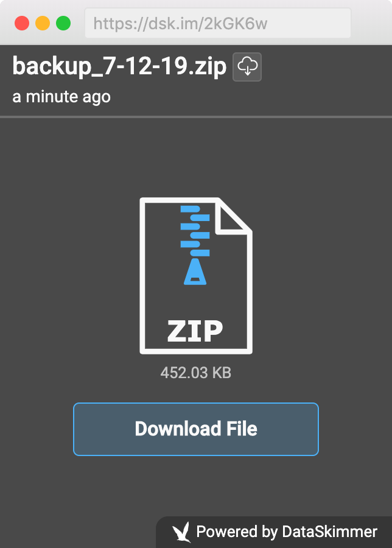Click the folded corner of the file icon

pos(232,216)
